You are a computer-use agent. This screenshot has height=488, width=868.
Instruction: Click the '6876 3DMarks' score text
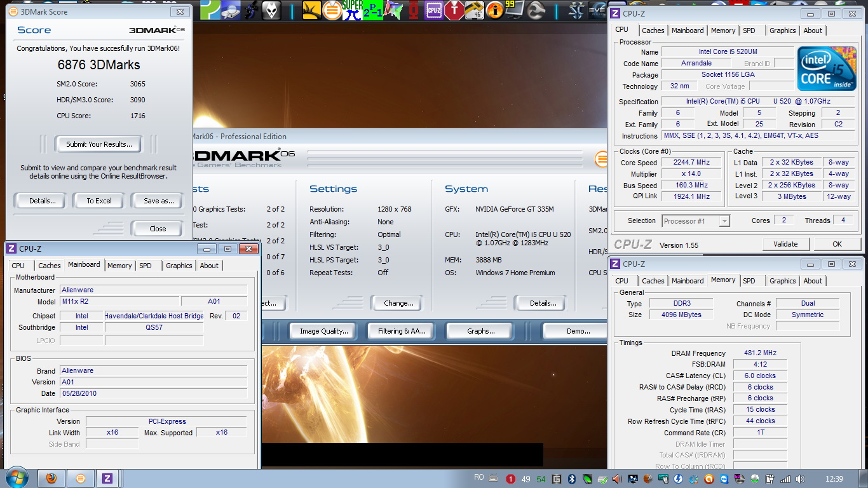(98, 65)
